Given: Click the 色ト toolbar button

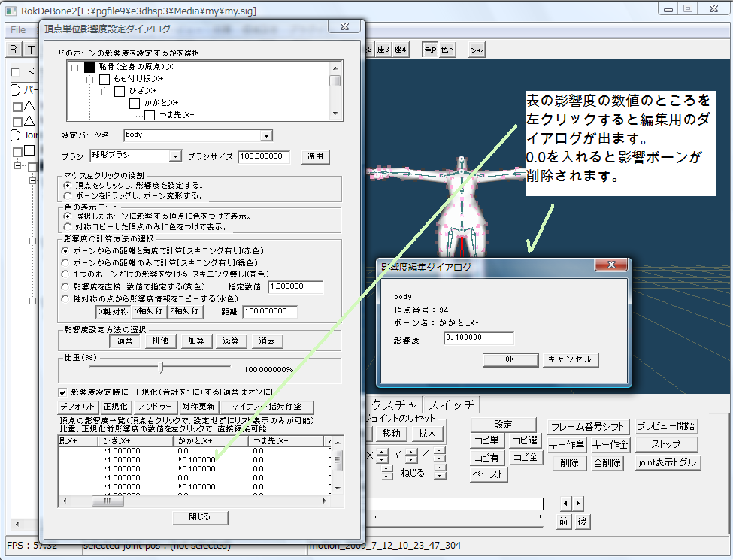Looking at the screenshot, I should click(x=447, y=50).
